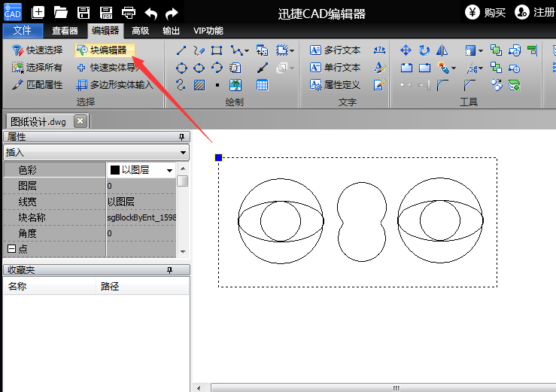Screen dimensions: 556x392
Task: Collapse the Point (点) property group
Action: pos(11,249)
